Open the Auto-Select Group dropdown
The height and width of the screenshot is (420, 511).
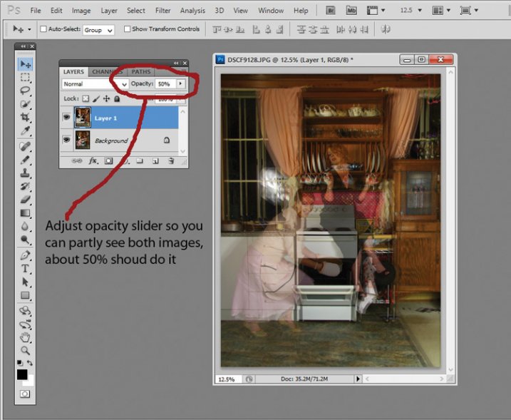click(99, 30)
